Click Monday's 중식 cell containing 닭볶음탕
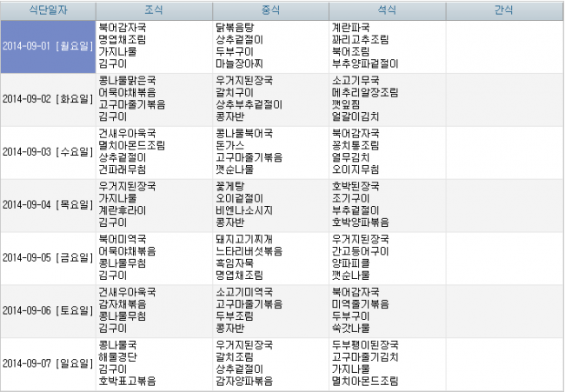 pos(270,46)
